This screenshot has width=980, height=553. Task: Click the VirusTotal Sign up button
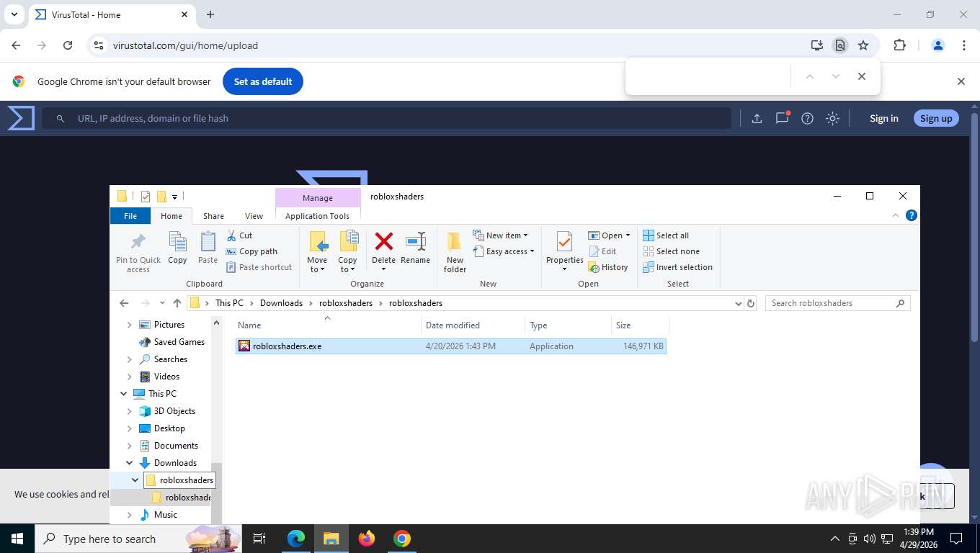click(x=936, y=118)
